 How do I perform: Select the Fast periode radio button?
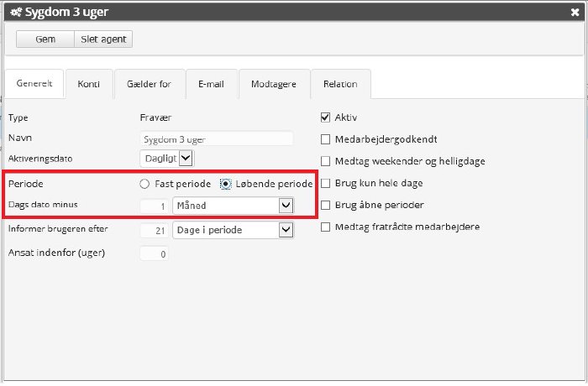click(x=144, y=184)
